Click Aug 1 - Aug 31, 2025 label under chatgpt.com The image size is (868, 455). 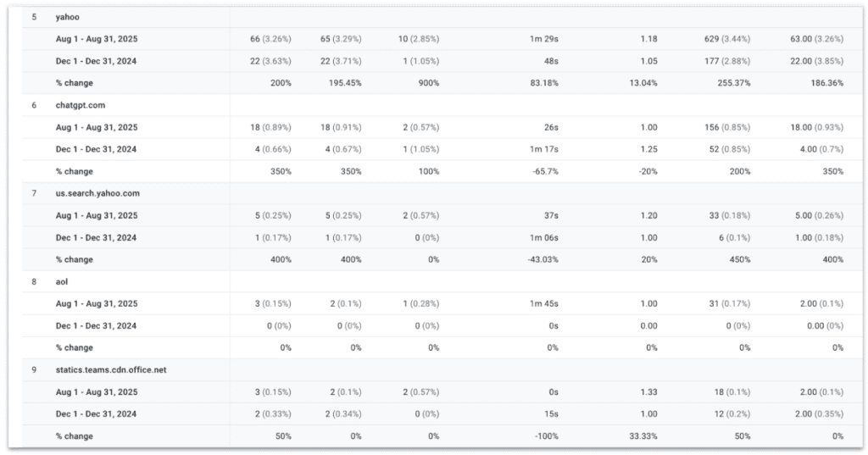pos(97,127)
